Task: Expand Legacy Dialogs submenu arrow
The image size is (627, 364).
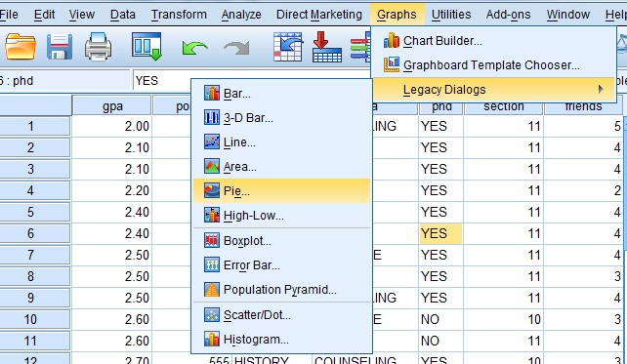Action: pos(601,89)
